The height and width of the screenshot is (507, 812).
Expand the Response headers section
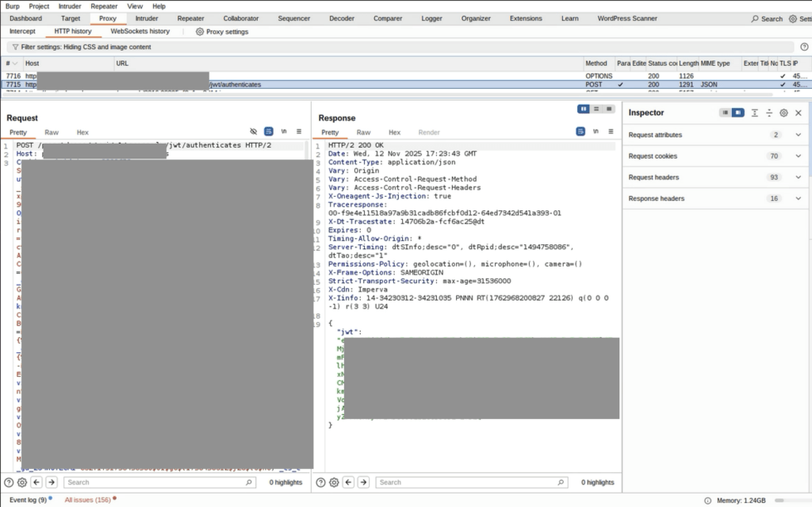click(798, 198)
